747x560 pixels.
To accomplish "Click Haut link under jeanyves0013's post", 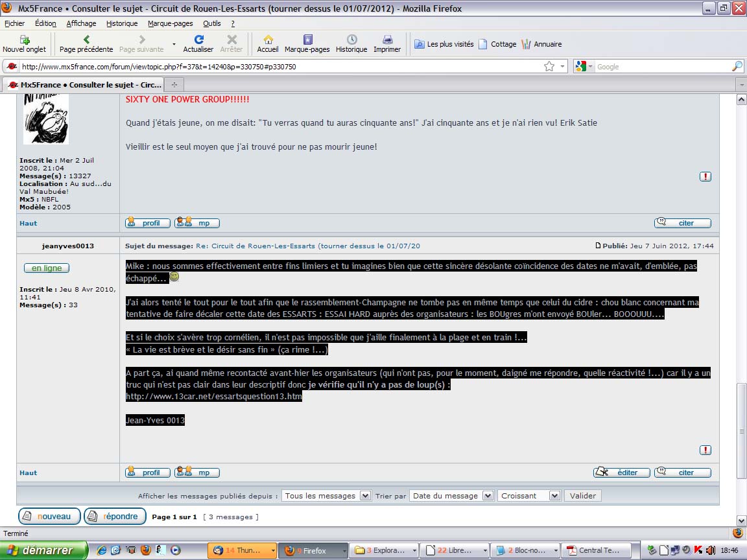I will coord(28,473).
